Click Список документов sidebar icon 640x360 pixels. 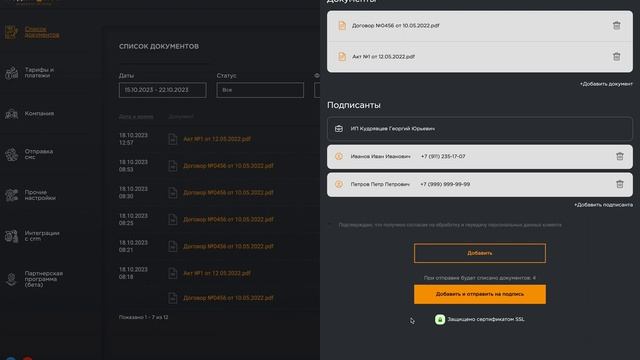pyautogui.click(x=11, y=32)
